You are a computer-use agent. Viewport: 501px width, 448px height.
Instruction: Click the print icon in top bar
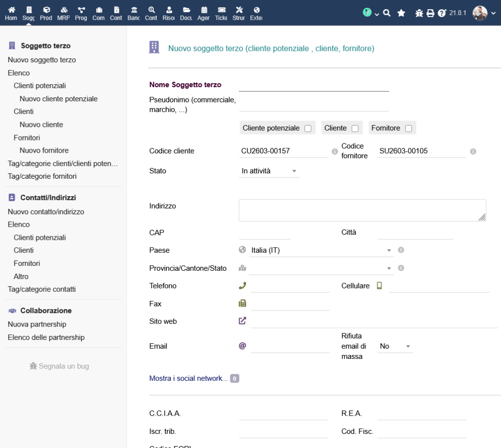[431, 13]
